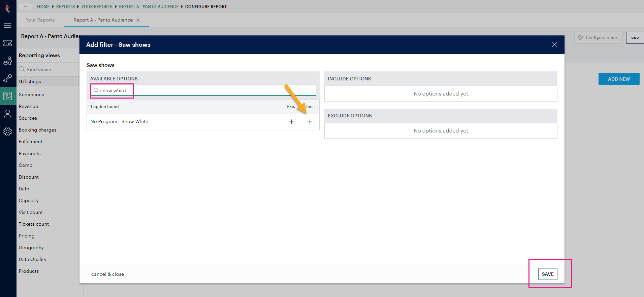
Task: Open the user profile sidebar icon
Action: 8,114
